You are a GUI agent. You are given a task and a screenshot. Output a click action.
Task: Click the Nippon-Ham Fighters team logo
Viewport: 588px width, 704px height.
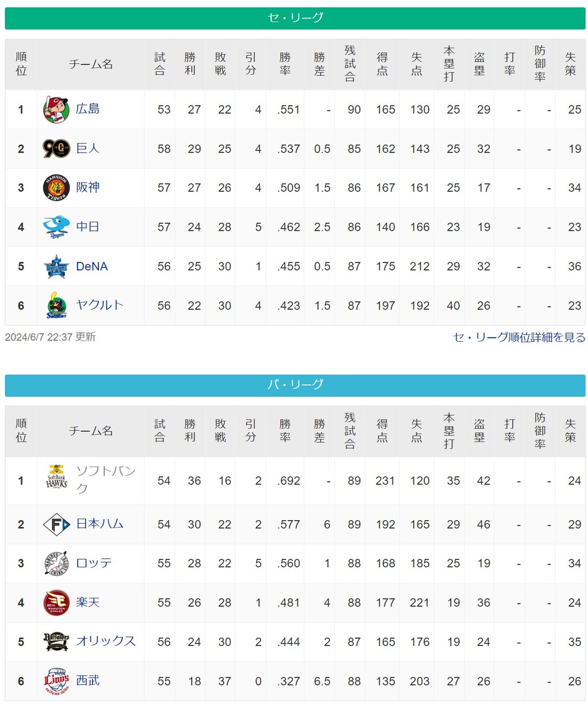[x=56, y=524]
